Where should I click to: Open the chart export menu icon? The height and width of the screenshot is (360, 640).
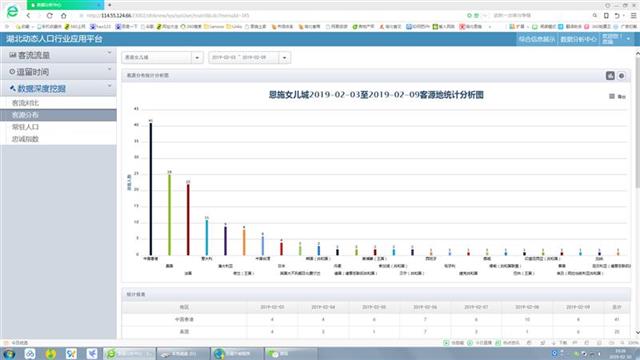(612, 96)
